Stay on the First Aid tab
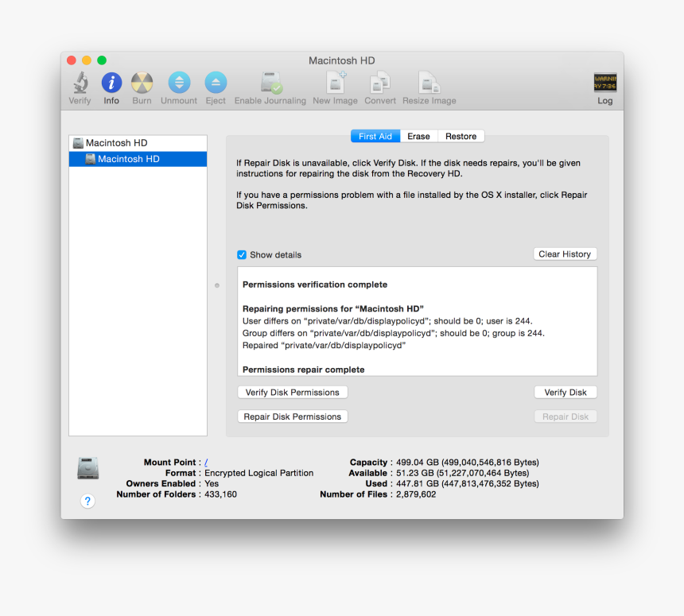The width and height of the screenshot is (684, 616). click(x=375, y=135)
